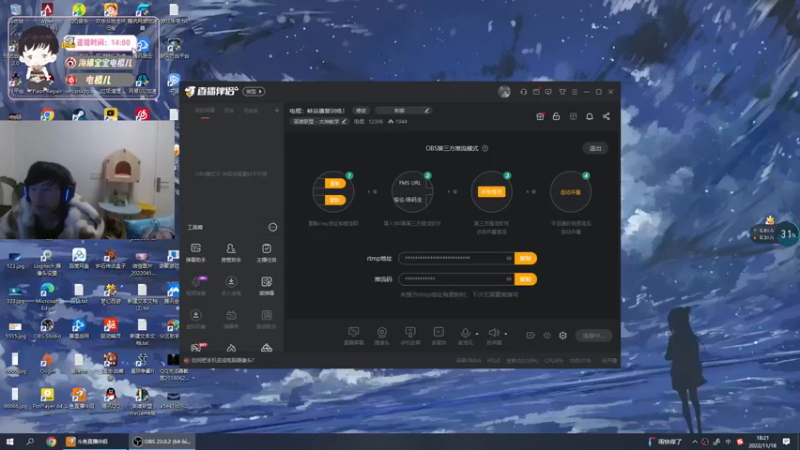Open the 弹幕助手 danmaku assistant tool
800x450 pixels.
point(196,253)
